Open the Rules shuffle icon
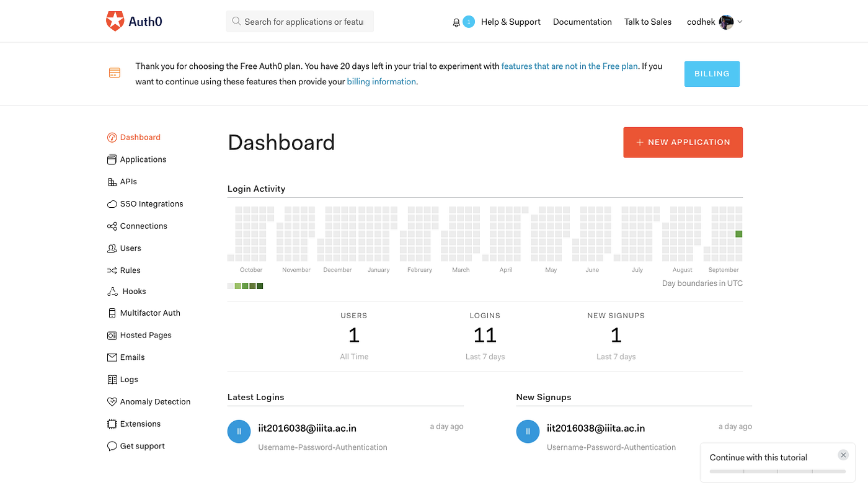This screenshot has height=495, width=868. tap(112, 270)
